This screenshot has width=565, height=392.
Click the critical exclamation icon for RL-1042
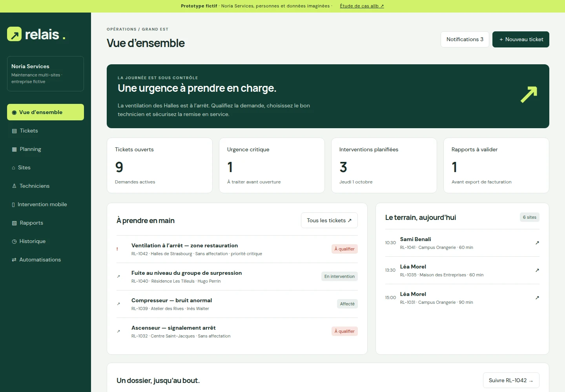tap(117, 249)
